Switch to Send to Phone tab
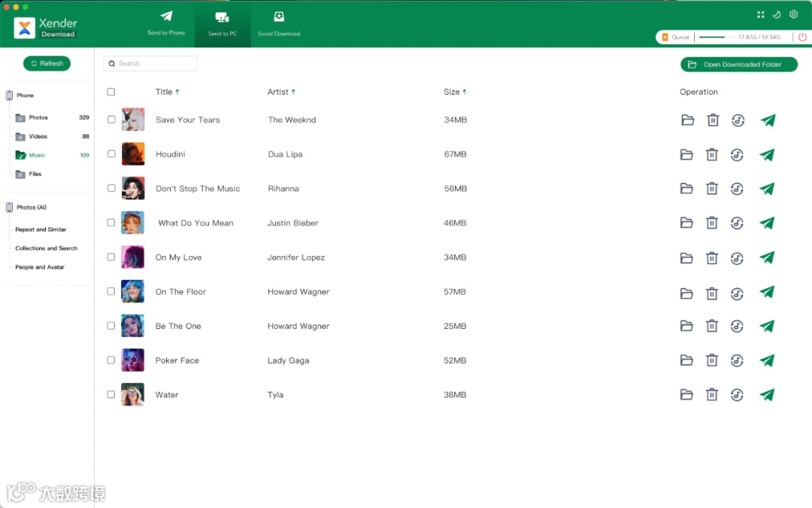Image resolution: width=812 pixels, height=508 pixels. 166,23
